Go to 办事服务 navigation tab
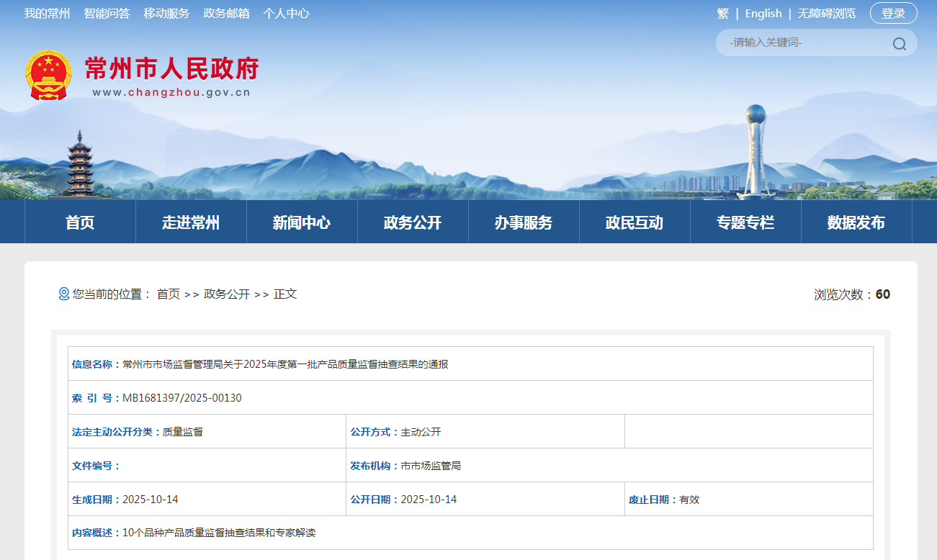The width and height of the screenshot is (937, 560). (524, 222)
